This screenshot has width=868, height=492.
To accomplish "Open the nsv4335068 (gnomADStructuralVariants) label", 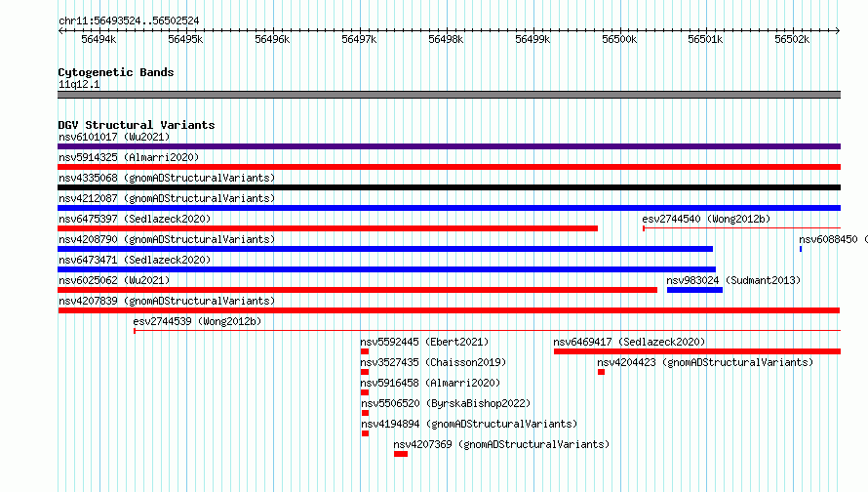I will pyautogui.click(x=167, y=178).
